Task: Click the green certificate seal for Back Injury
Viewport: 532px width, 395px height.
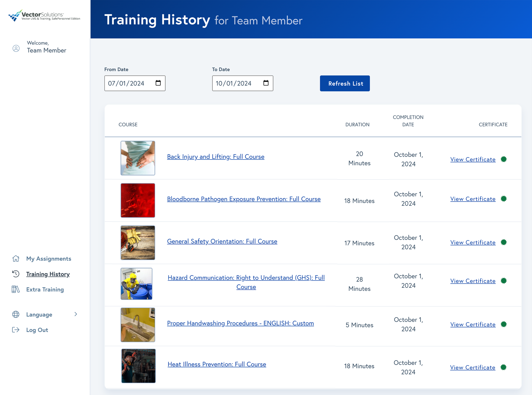Action: click(504, 159)
